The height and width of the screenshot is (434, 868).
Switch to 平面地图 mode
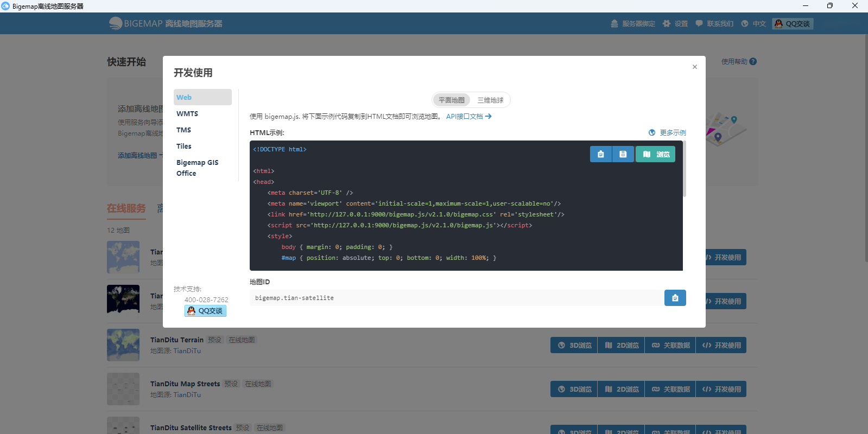[451, 100]
